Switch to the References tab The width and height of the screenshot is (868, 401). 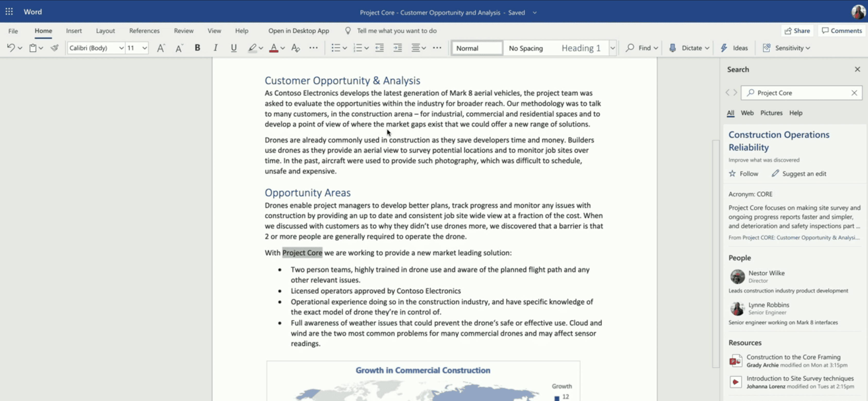tap(144, 31)
